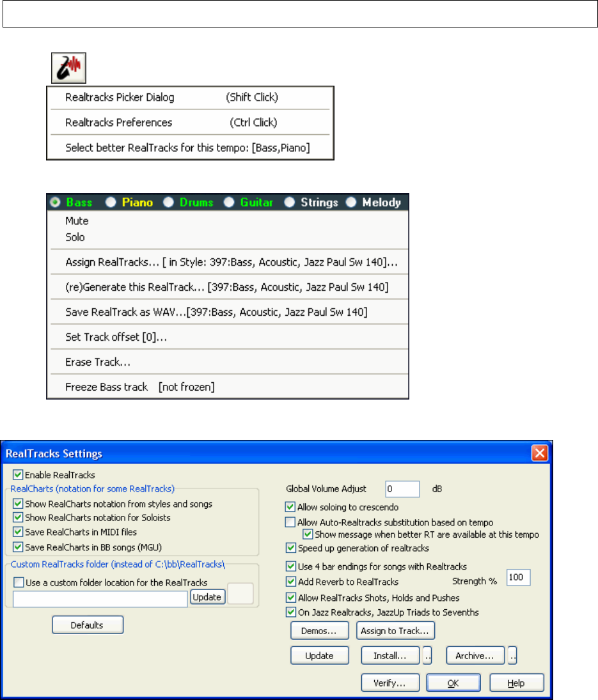Click the reverb Strength % field

[x=518, y=577]
